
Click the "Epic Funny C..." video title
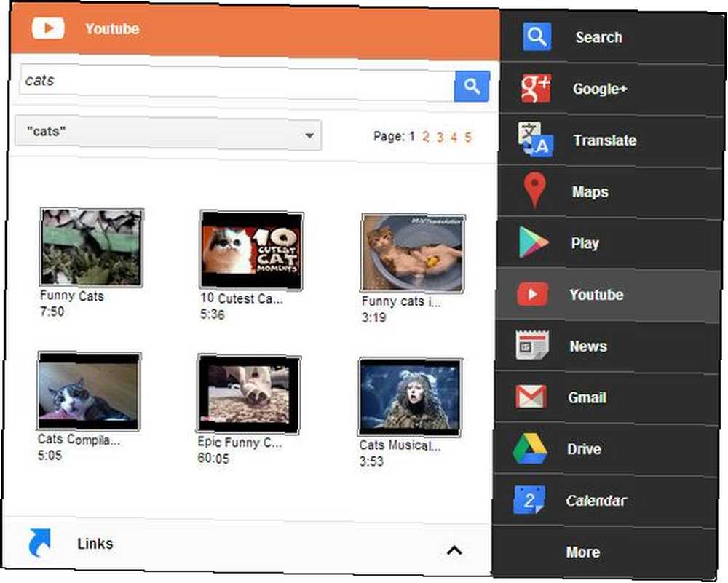click(x=239, y=442)
